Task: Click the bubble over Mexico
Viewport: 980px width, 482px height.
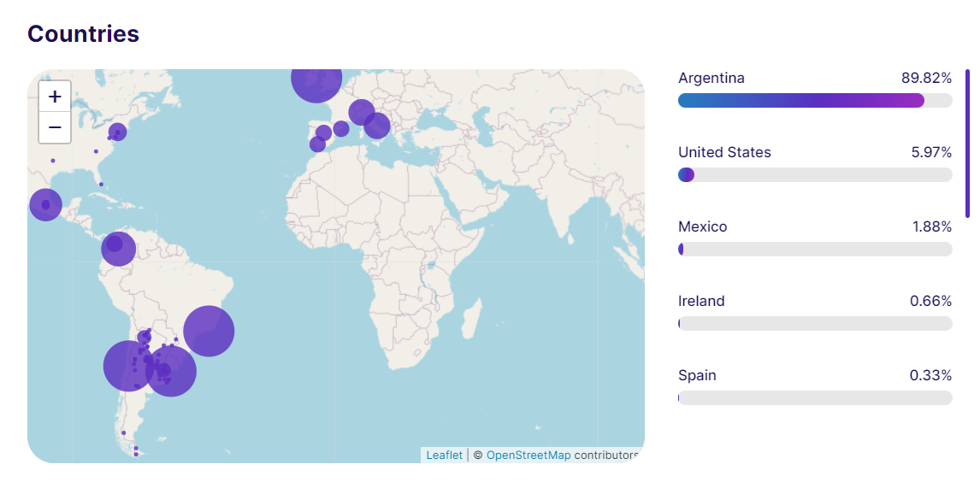Action: point(45,205)
